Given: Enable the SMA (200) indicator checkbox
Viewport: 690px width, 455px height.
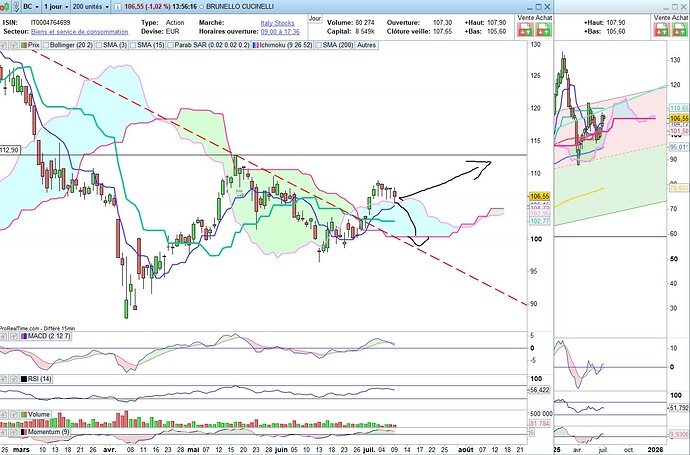Looking at the screenshot, I should (319, 45).
